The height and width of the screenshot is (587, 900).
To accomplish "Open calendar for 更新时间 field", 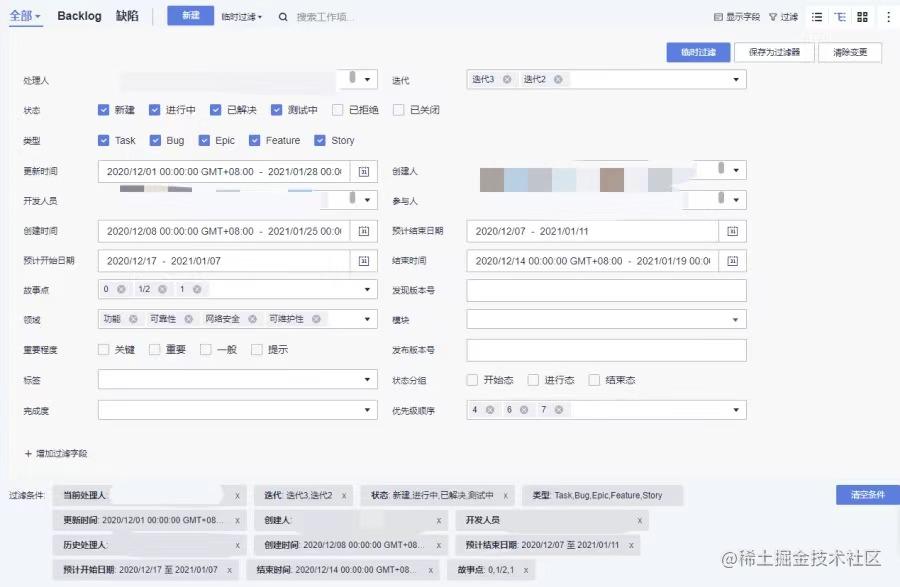I will pyautogui.click(x=364, y=172).
